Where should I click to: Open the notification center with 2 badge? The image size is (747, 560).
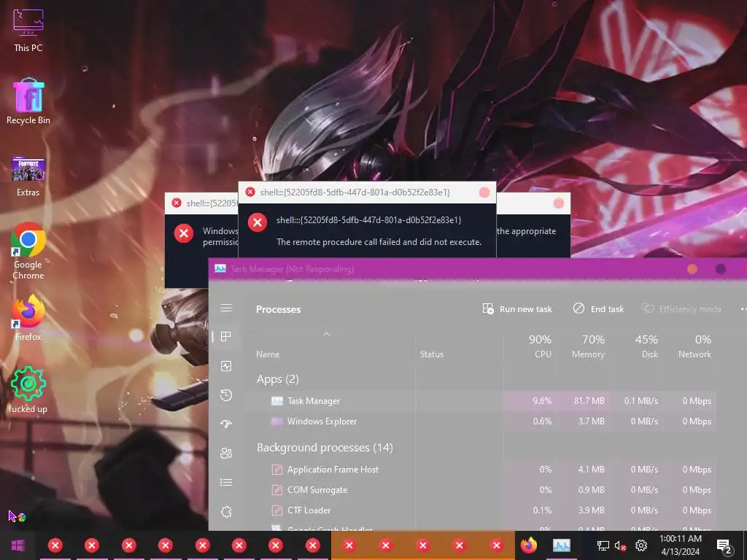(x=724, y=546)
